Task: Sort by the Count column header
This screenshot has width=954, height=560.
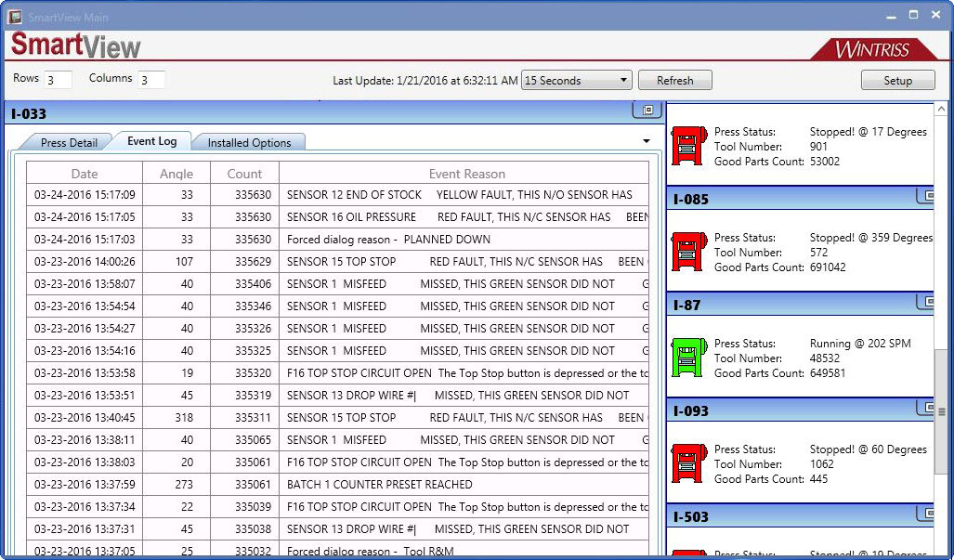Action: tap(244, 174)
